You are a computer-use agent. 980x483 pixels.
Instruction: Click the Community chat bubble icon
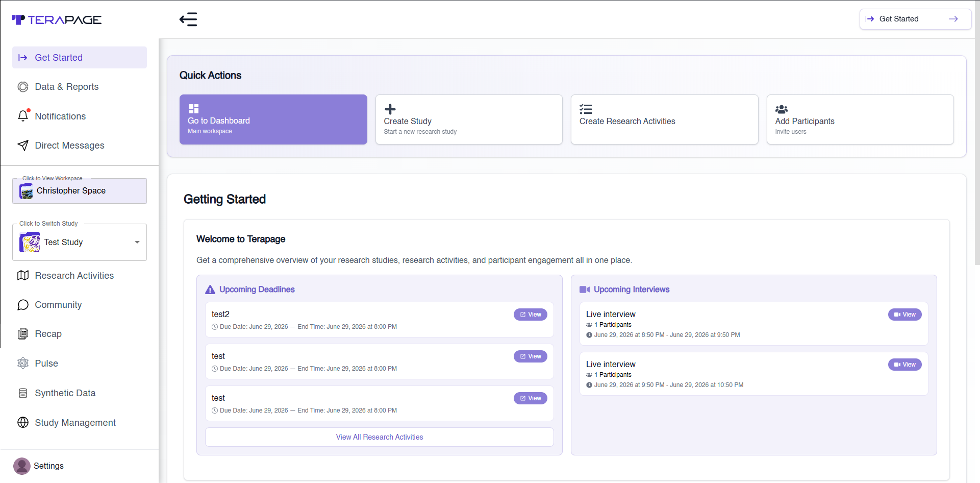23,305
